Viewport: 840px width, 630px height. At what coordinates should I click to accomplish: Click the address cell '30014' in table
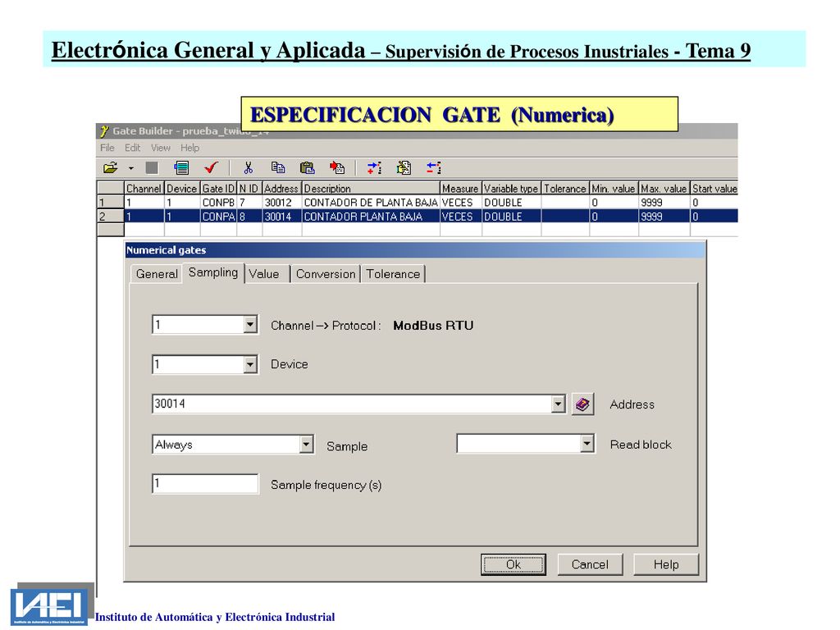click(281, 217)
